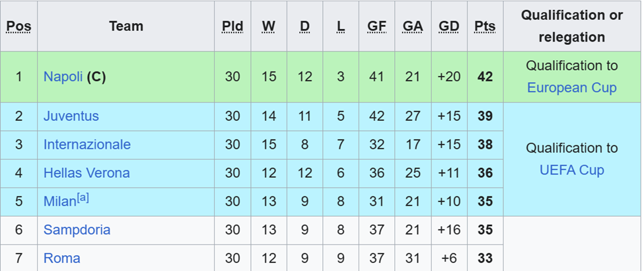Go to the Roma team link
Screen dimensions: 644x271
point(61,258)
